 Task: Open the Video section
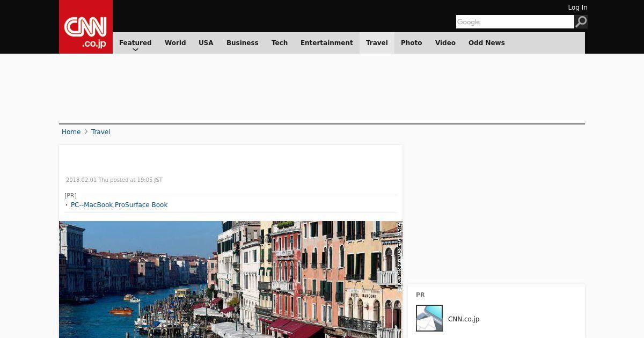point(445,43)
